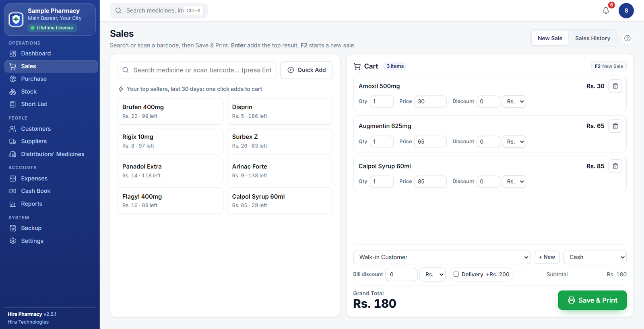
Task: Focus the Bill discount amount field
Action: point(401,274)
